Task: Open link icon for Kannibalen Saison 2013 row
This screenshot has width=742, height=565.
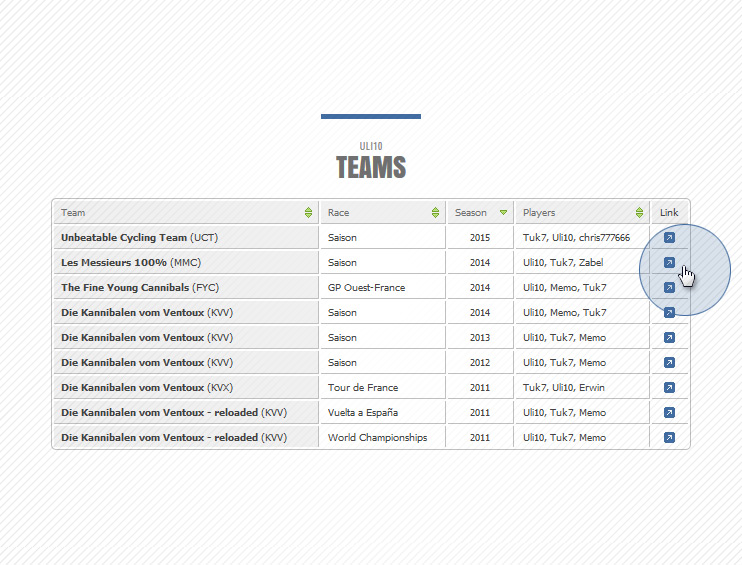Action: tap(669, 338)
